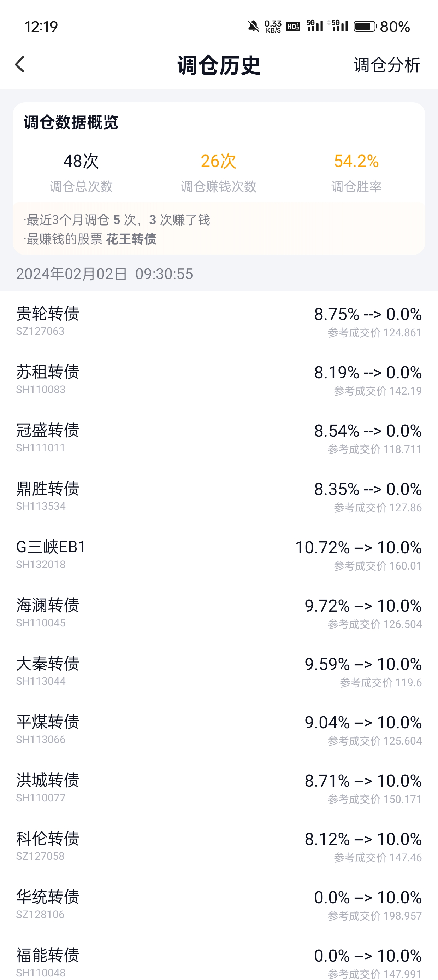
Task: Select the 贵轮转债 rebalance entry
Action: pos(219,321)
